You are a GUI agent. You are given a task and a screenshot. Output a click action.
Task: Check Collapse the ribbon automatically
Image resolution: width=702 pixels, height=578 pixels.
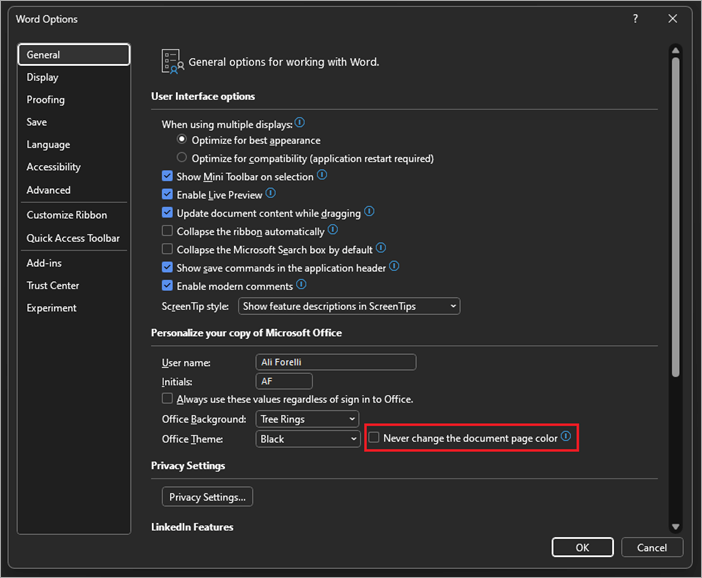(x=168, y=231)
